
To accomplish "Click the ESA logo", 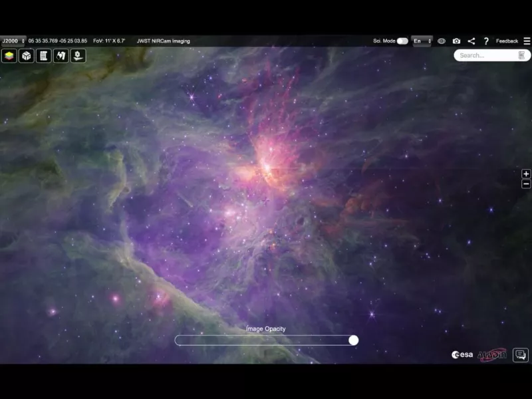I will pos(462,354).
